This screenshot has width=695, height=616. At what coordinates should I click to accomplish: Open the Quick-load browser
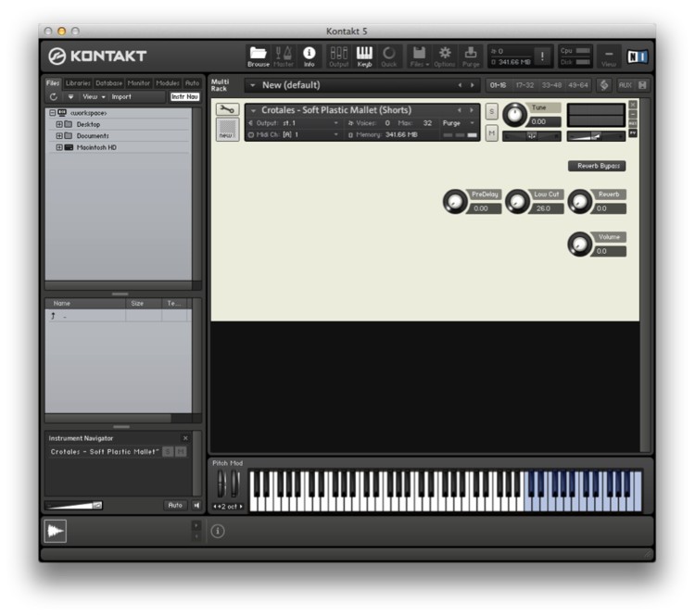click(x=389, y=57)
